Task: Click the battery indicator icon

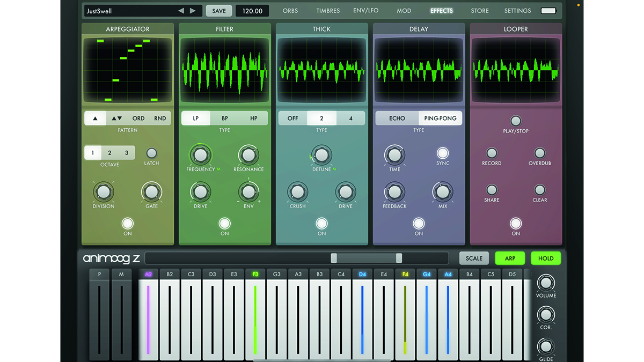Action: pyautogui.click(x=548, y=11)
